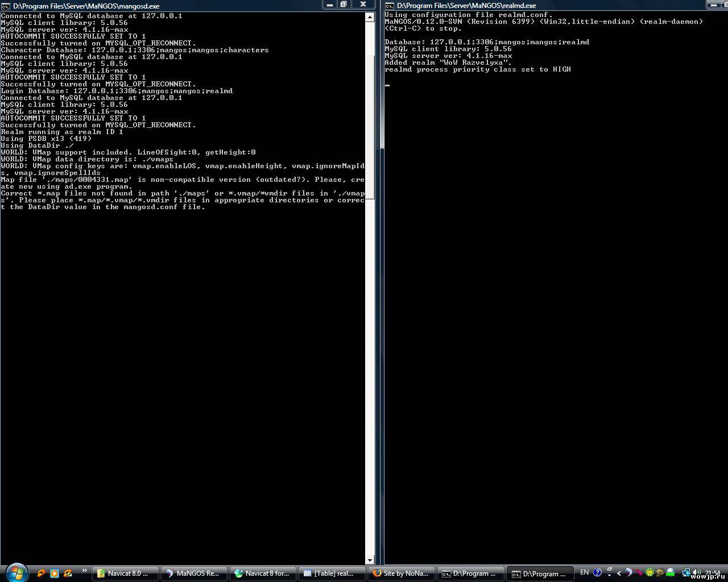Click 'WORLD: VMap support included' line
The width and height of the screenshot is (728, 582).
click(128, 152)
